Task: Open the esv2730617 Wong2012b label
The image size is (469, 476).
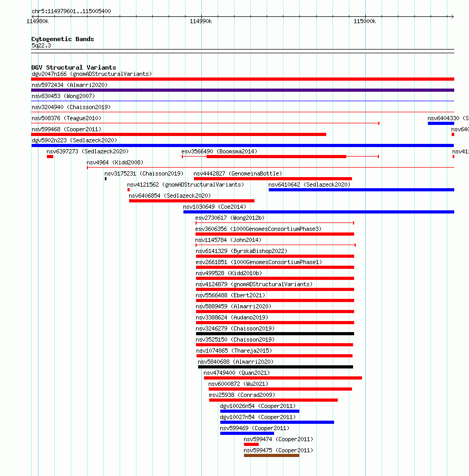Action: pyautogui.click(x=230, y=218)
